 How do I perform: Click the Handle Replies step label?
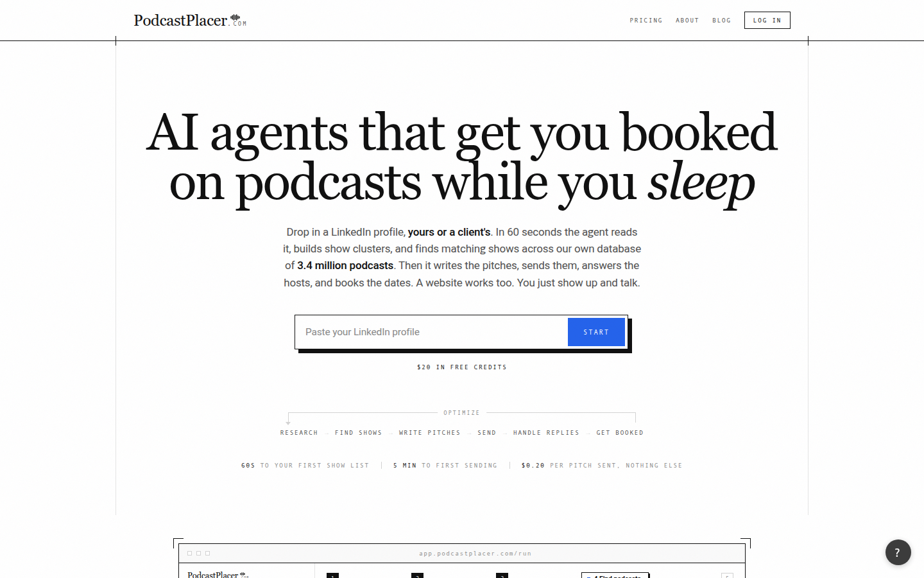coord(546,433)
